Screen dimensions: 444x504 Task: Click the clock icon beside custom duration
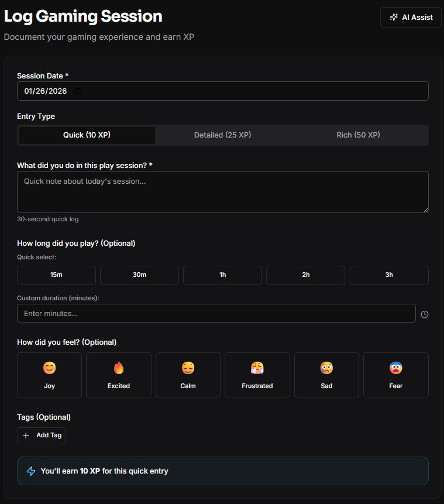click(x=425, y=314)
